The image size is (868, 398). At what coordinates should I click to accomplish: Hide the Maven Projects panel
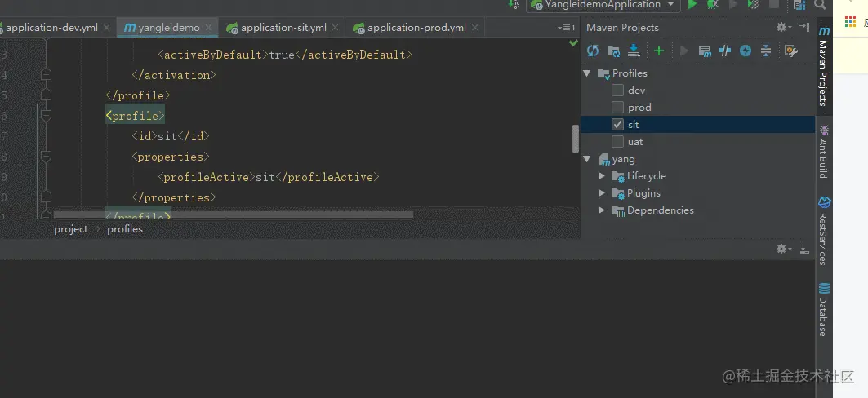point(804,27)
